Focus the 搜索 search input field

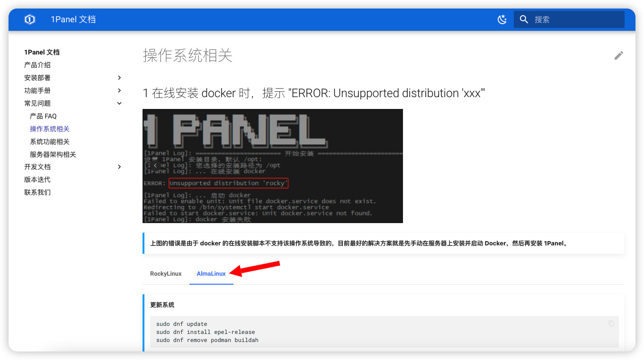pyautogui.click(x=569, y=19)
